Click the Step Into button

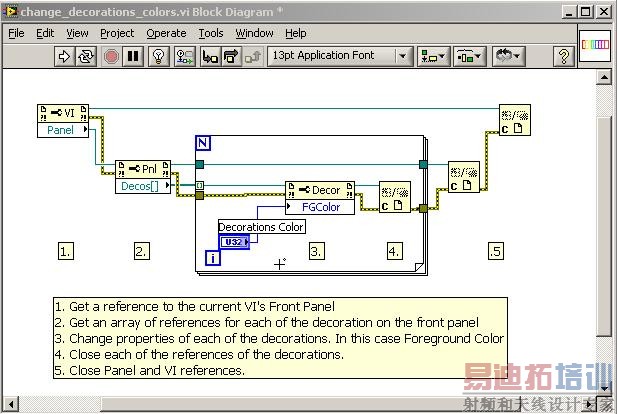coord(210,57)
